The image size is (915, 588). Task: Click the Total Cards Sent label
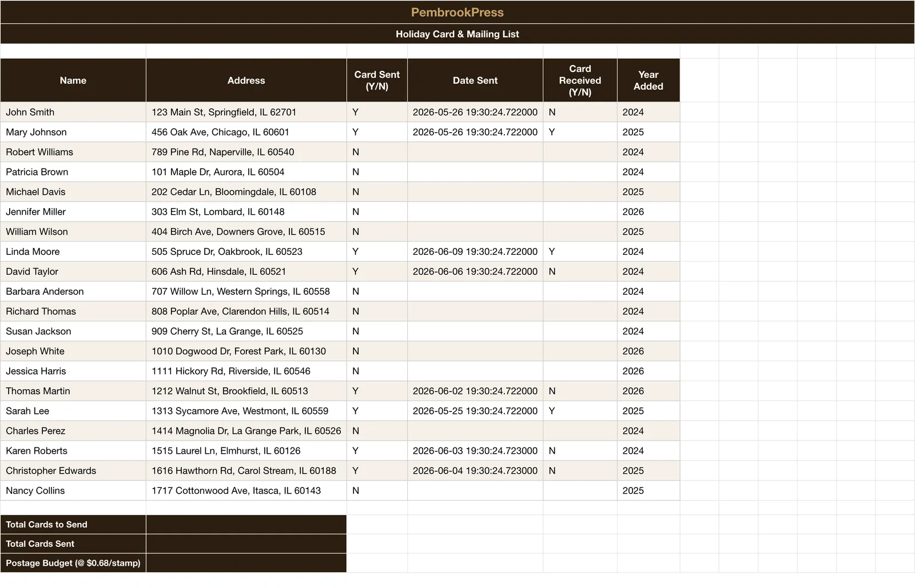click(x=73, y=544)
